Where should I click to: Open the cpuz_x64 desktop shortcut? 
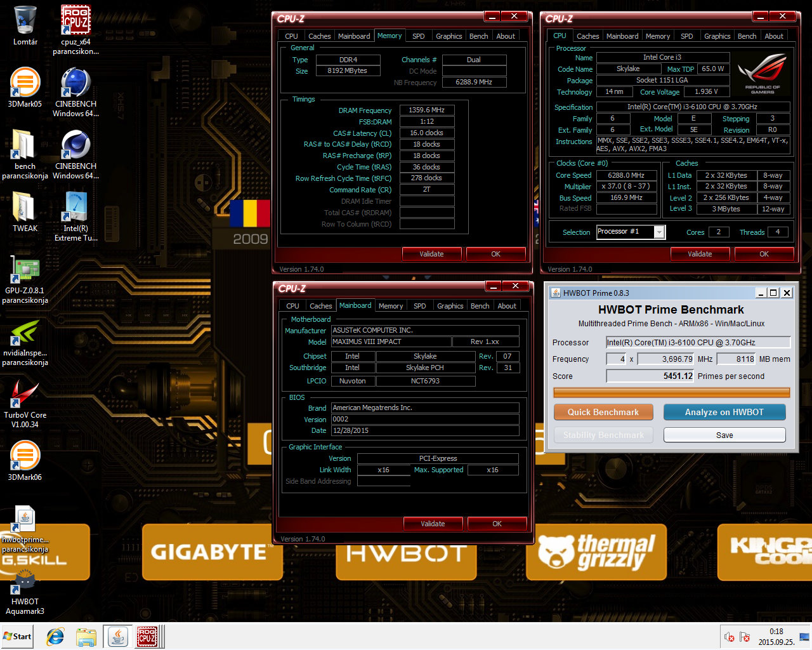[75, 20]
